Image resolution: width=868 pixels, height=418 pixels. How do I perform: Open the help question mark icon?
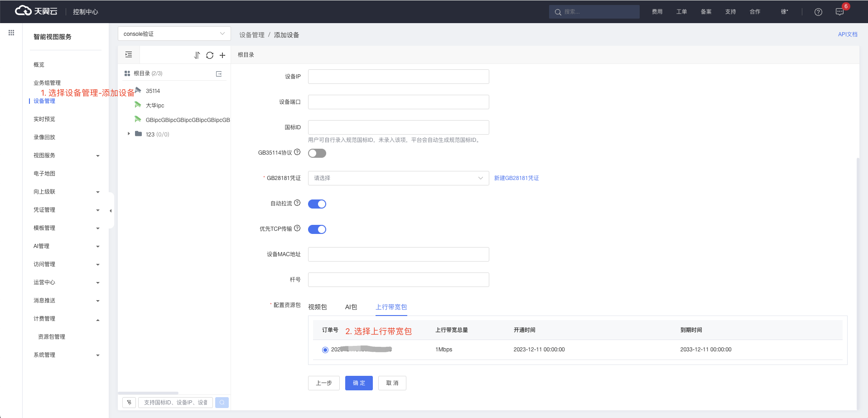(818, 12)
